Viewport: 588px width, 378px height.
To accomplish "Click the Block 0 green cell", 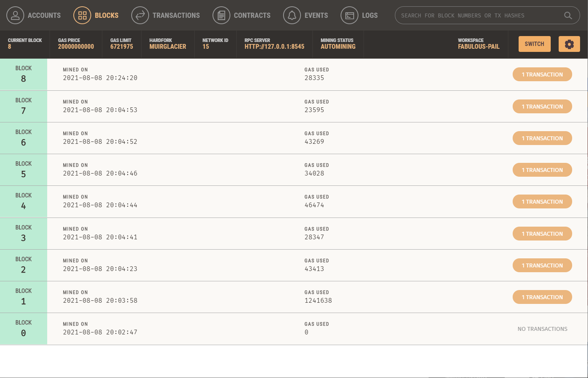I will click(x=23, y=328).
